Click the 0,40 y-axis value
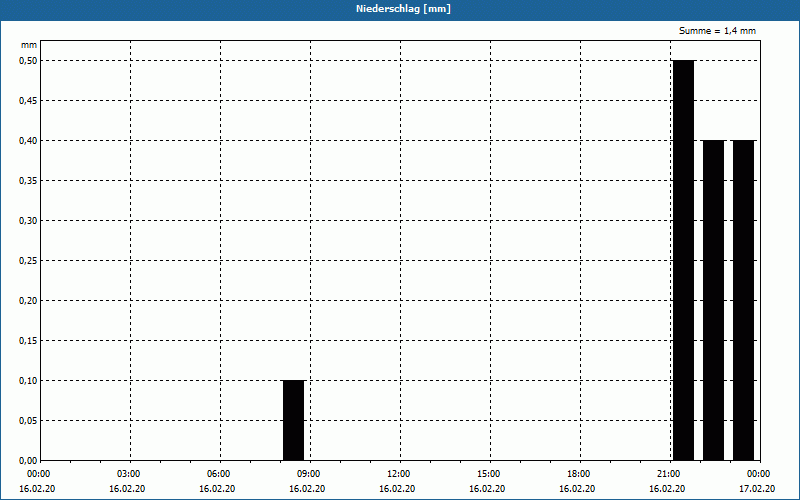Viewport: 800px width, 500px height. click(x=28, y=141)
